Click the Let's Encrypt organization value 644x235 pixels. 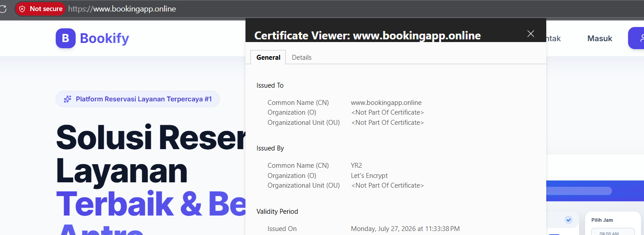[x=369, y=176]
